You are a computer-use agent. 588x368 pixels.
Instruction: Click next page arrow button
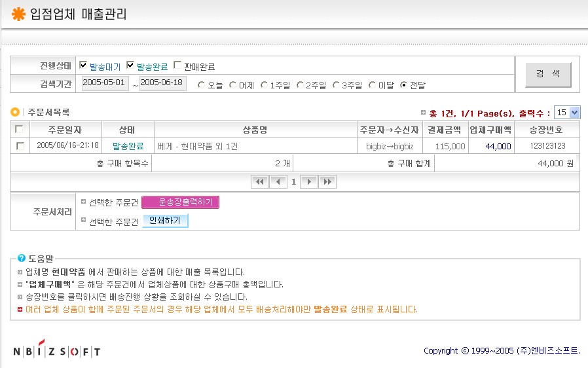coord(308,181)
